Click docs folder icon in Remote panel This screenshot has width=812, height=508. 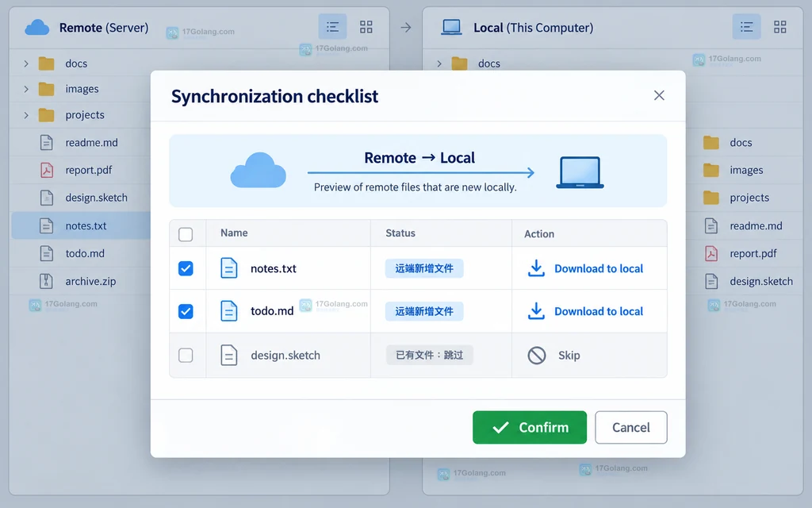(x=47, y=63)
